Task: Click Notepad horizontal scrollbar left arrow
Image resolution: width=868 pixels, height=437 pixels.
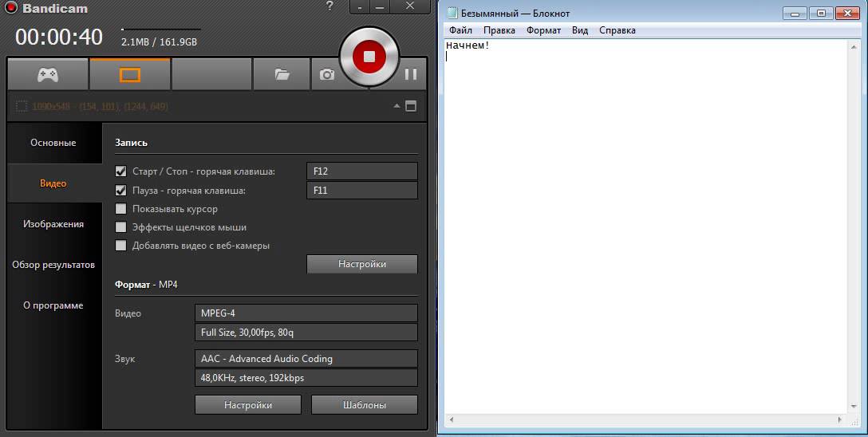Action: (452, 419)
